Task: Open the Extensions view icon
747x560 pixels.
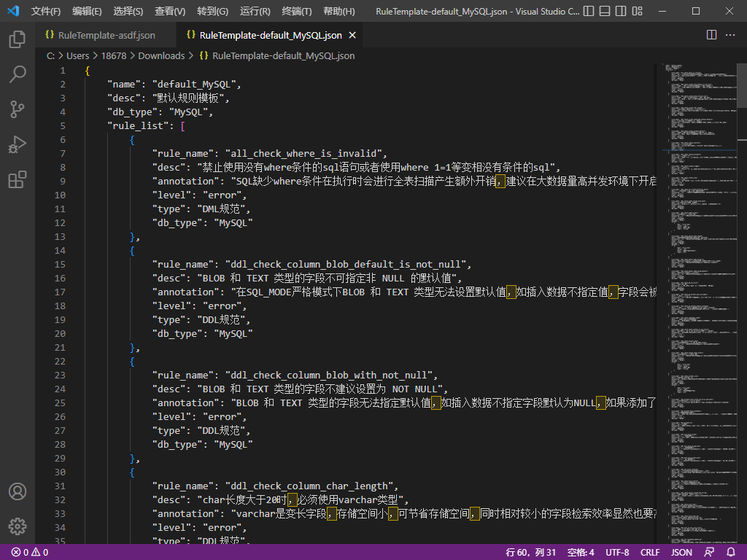Action: [x=18, y=179]
